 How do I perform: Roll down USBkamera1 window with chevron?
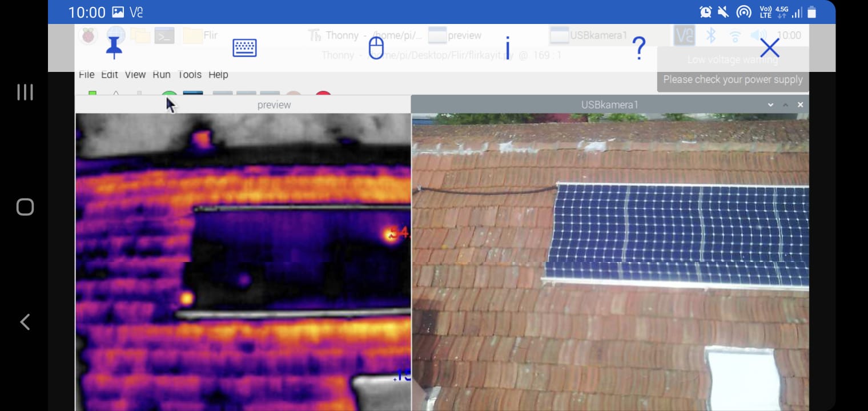pos(770,105)
